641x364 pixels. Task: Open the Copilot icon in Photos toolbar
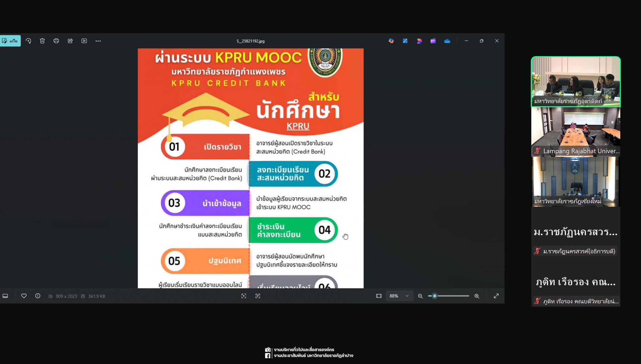391,41
